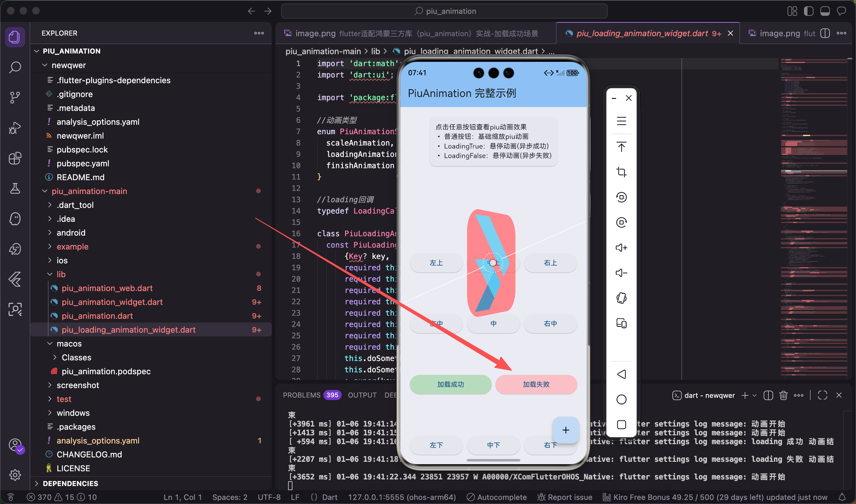Open Source Control view in activity bar
Viewport: 856px width, 504px height.
tap(15, 97)
